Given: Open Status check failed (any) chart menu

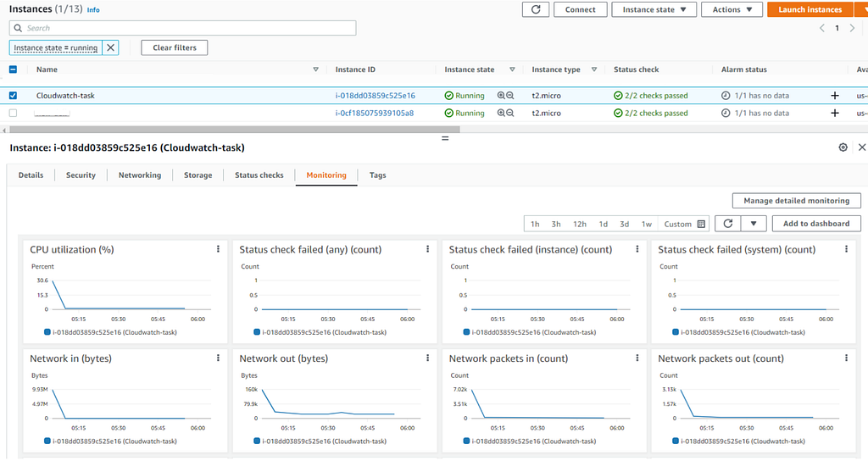Looking at the screenshot, I should click(427, 249).
